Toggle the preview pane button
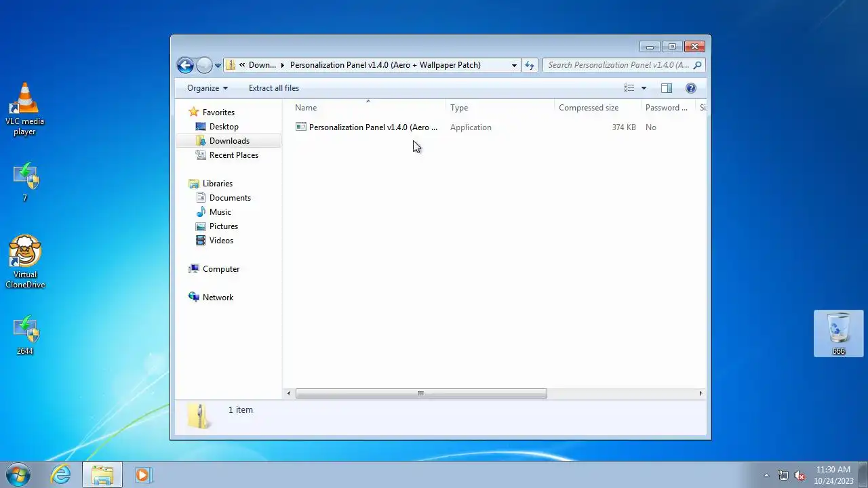Viewport: 868px width, 488px height. [x=667, y=88]
